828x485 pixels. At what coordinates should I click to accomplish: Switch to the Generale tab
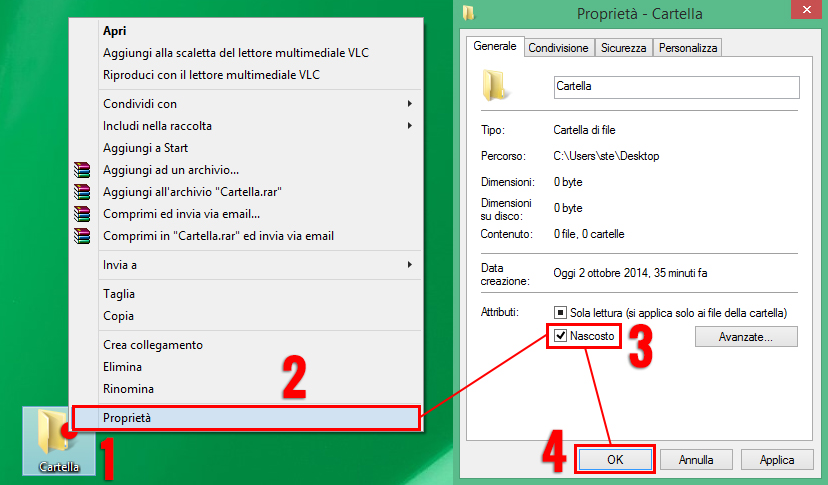(495, 46)
